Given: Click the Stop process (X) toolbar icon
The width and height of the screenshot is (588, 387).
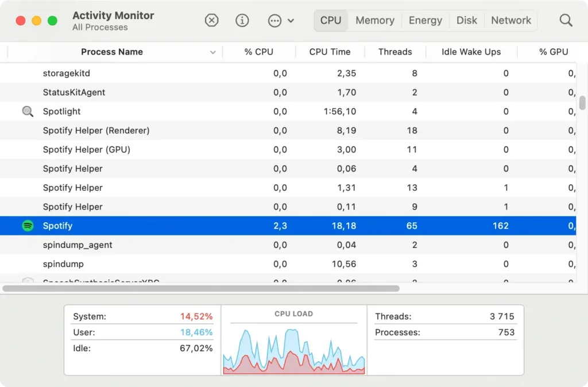Looking at the screenshot, I should tap(212, 21).
